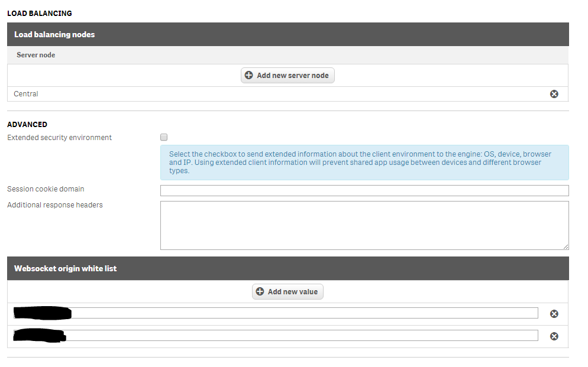Click the Additional response headers label

(x=55, y=205)
